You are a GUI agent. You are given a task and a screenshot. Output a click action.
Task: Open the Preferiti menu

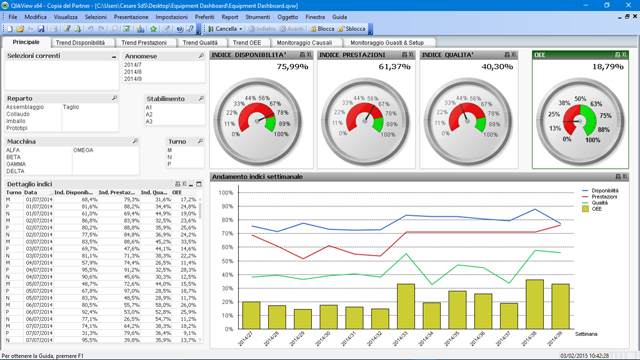204,17
